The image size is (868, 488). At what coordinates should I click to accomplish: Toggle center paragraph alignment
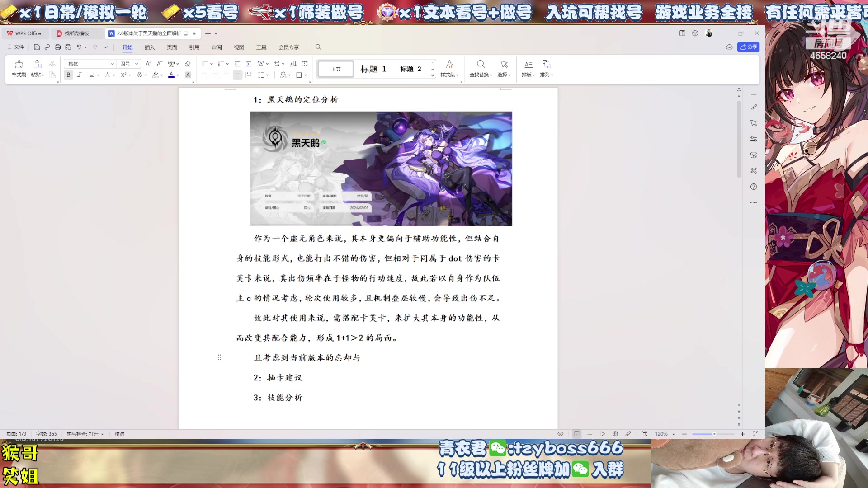[215, 75]
